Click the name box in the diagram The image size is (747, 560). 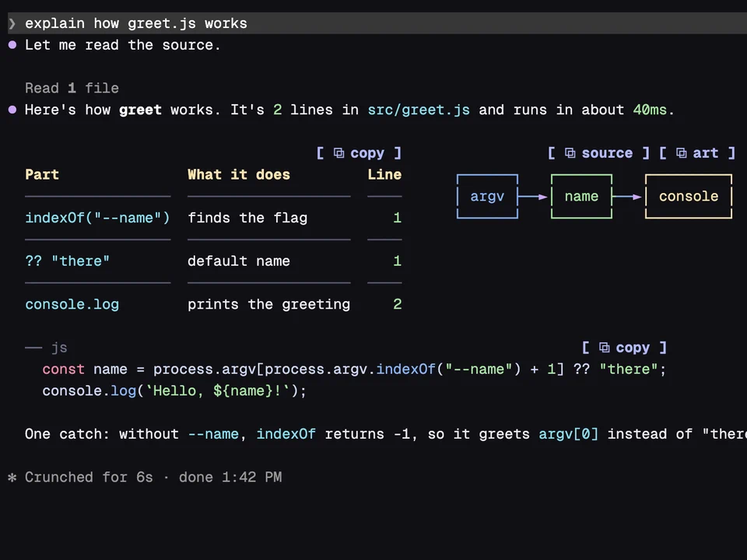581,196
